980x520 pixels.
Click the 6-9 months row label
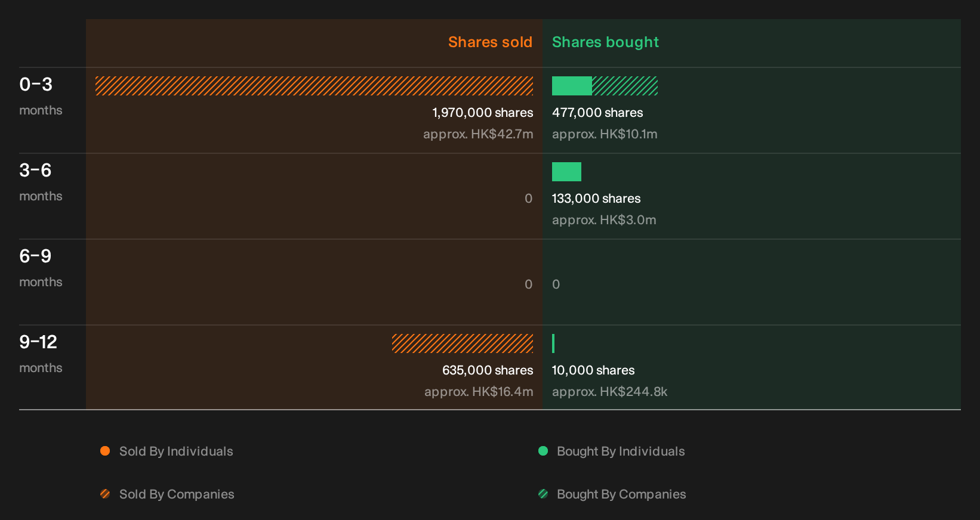pos(41,268)
